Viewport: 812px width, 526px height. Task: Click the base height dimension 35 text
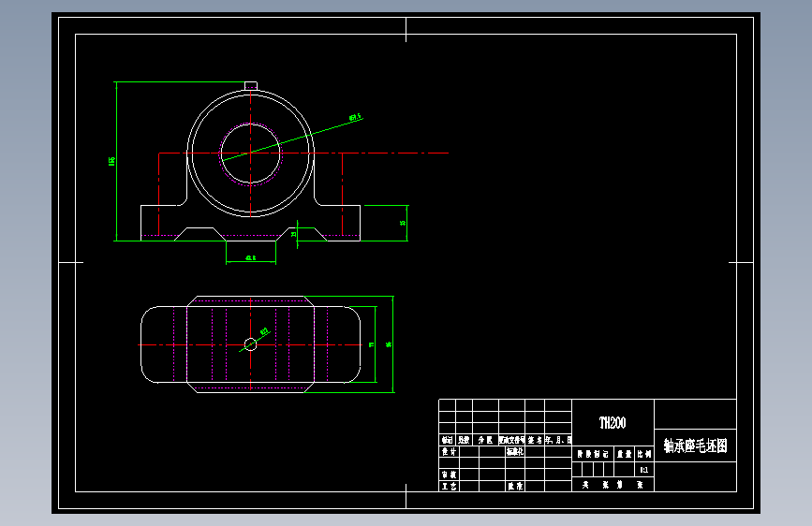click(403, 223)
